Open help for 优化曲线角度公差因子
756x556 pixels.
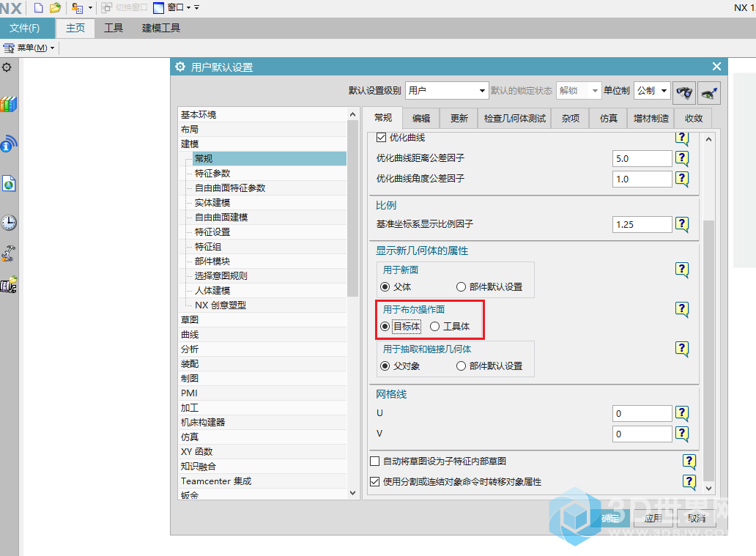coord(682,179)
